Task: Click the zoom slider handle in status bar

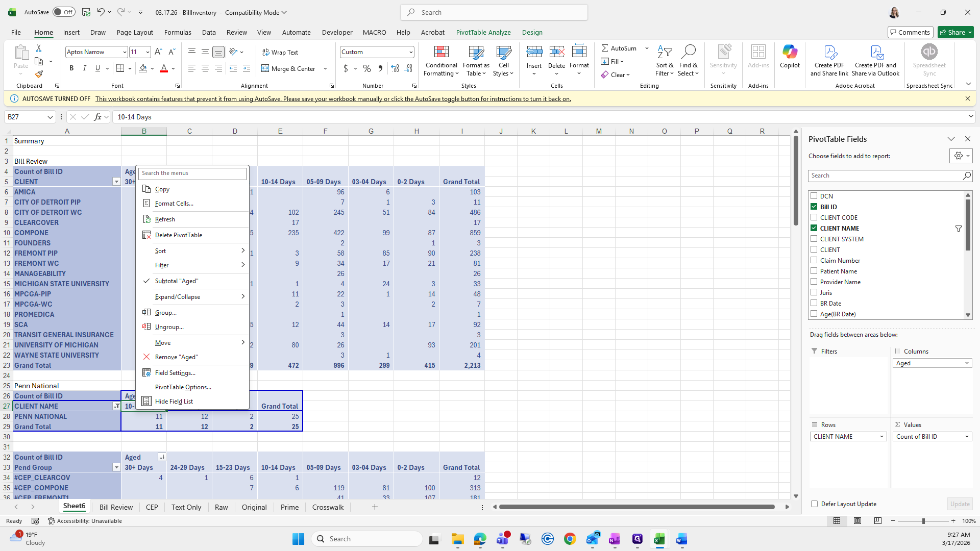Action: point(923,521)
